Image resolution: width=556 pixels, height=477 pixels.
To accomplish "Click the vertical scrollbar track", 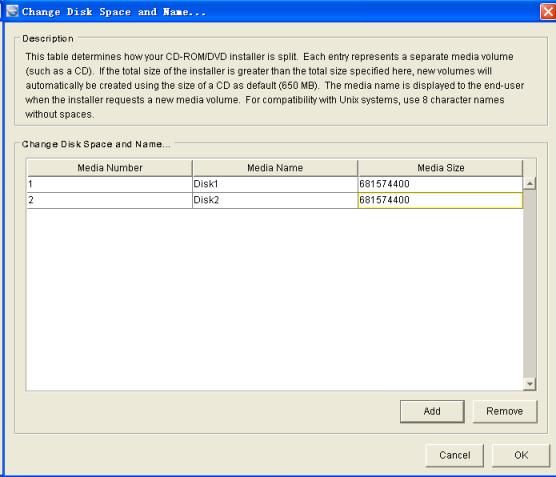I will click(529, 284).
